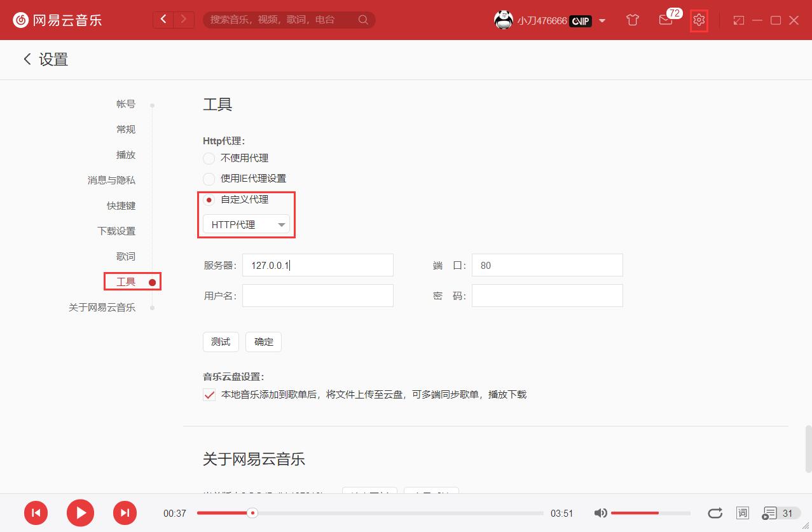
Task: Open the playlist queue icon
Action: click(770, 513)
